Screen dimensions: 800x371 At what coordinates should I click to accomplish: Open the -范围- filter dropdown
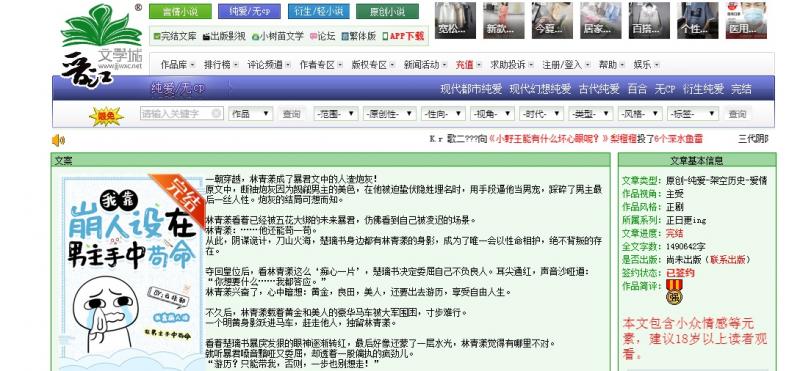tap(336, 114)
